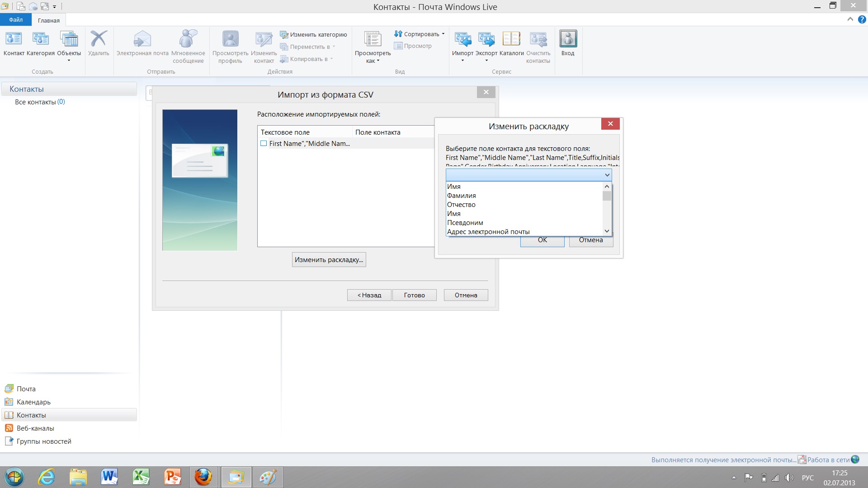Viewport: 868px width, 488px height.
Task: Click the Текстовое поле column header
Action: pos(305,132)
